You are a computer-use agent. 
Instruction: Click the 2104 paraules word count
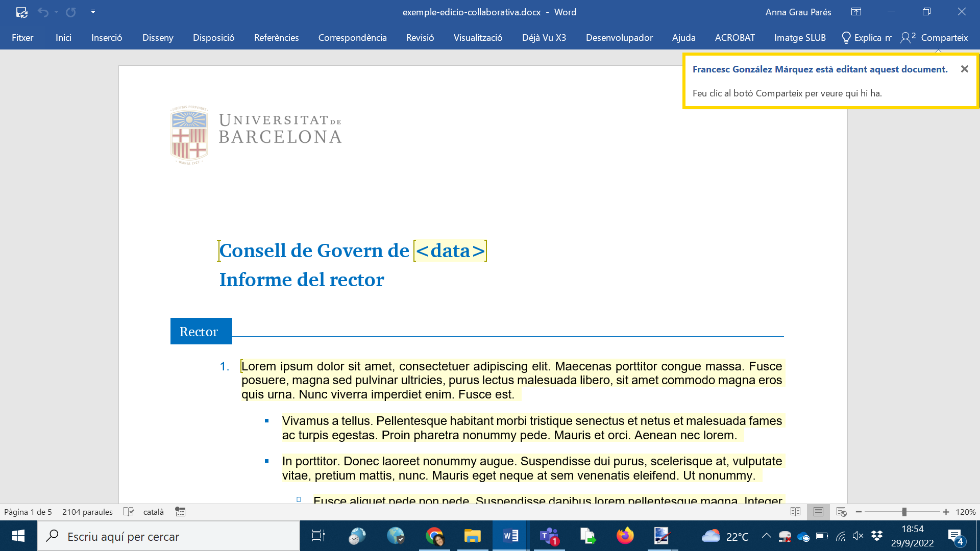coord(87,512)
